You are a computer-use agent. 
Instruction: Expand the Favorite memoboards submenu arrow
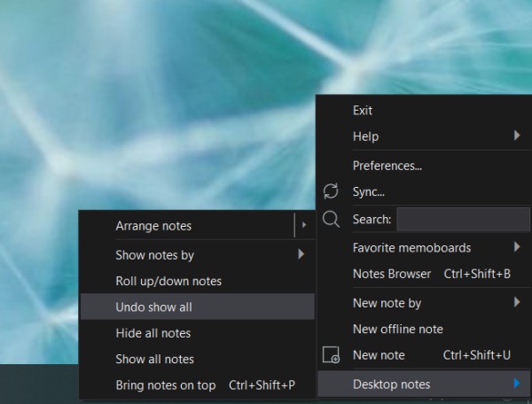[517, 246]
